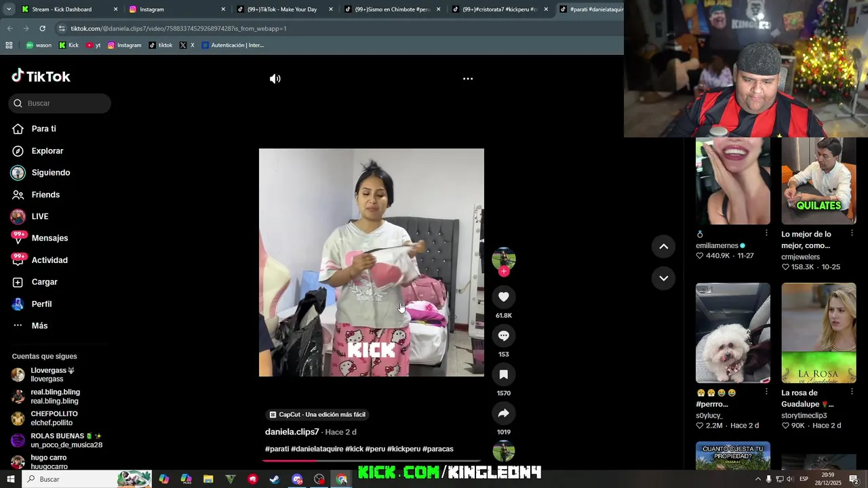Open the Chrome apps grid icon

click(x=9, y=45)
